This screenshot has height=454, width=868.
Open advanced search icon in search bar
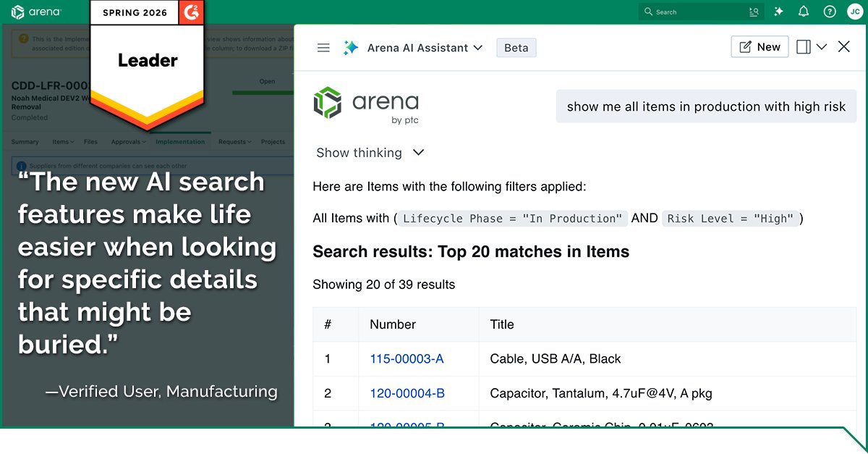point(754,12)
